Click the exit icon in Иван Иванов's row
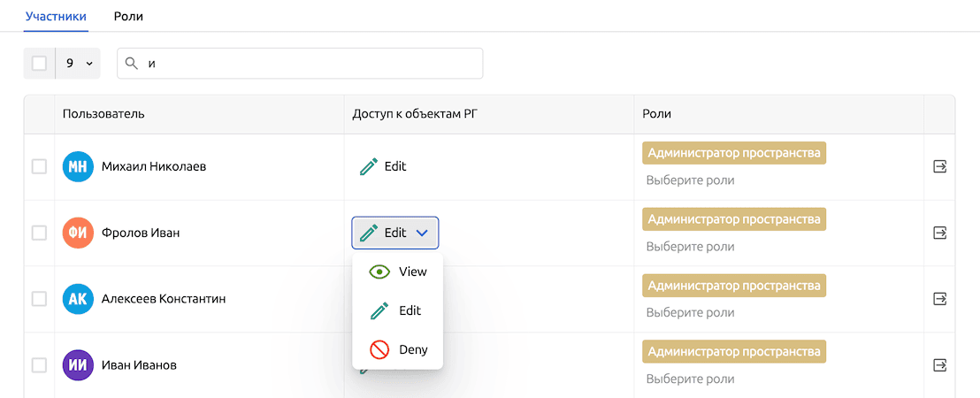The width and height of the screenshot is (980, 398). (939, 364)
